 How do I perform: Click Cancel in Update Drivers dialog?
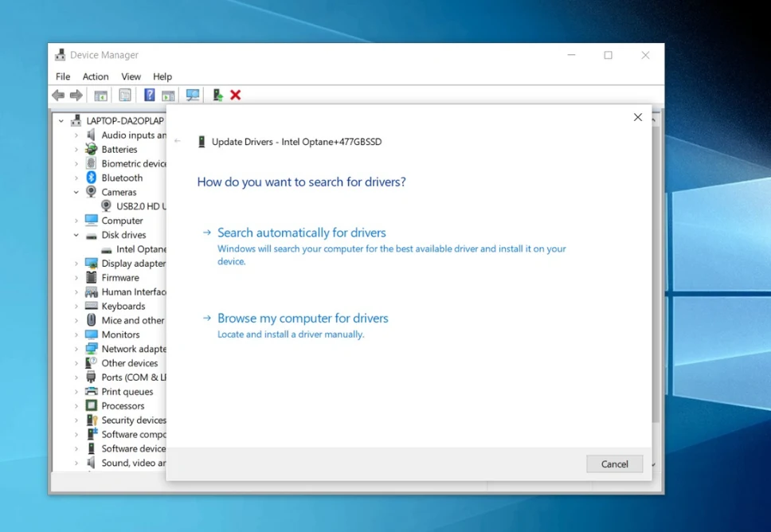coord(615,464)
